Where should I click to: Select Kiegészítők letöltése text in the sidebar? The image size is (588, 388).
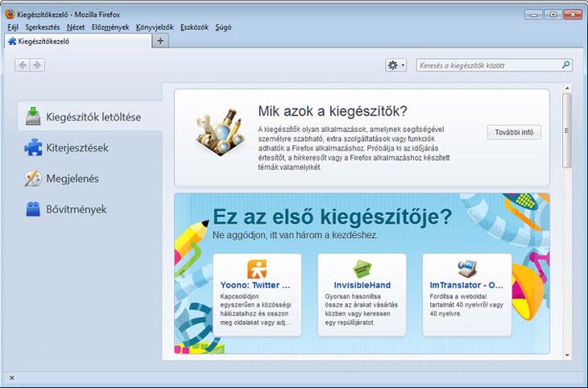click(x=93, y=117)
